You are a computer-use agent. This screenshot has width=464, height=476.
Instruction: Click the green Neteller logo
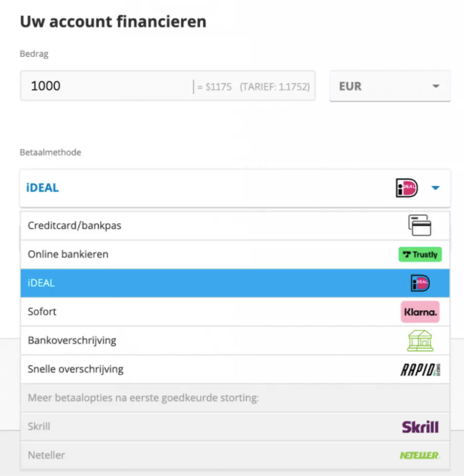pos(420,456)
